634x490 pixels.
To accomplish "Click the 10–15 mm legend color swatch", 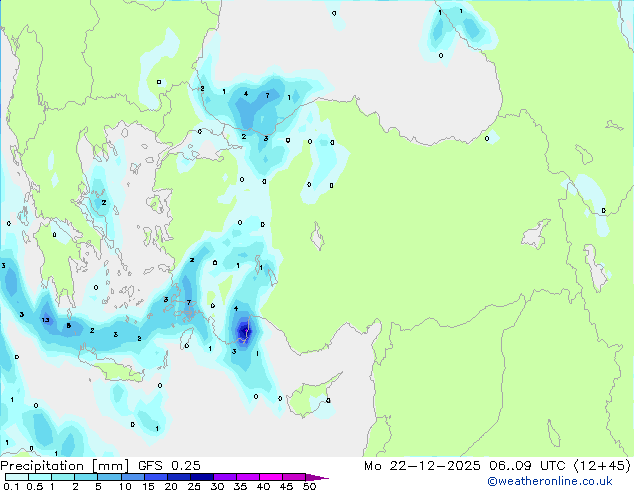I will 133,477.
